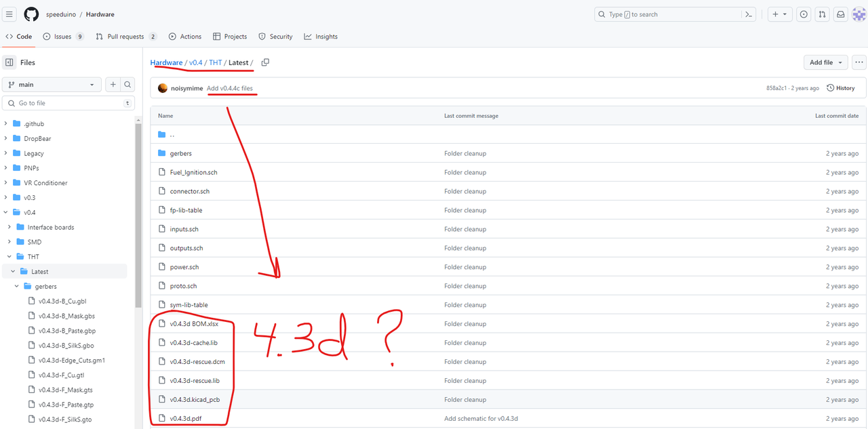Open the Security tab
868x429 pixels.
coord(275,37)
